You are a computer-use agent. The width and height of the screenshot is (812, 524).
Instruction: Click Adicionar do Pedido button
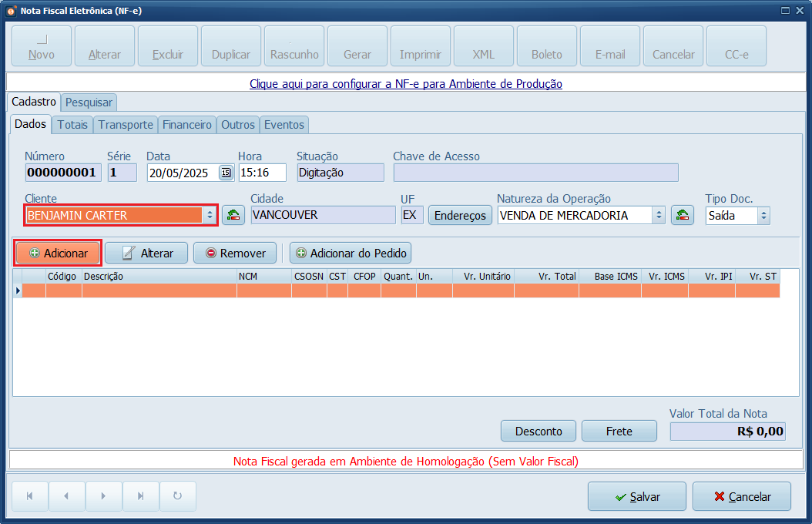351,253
